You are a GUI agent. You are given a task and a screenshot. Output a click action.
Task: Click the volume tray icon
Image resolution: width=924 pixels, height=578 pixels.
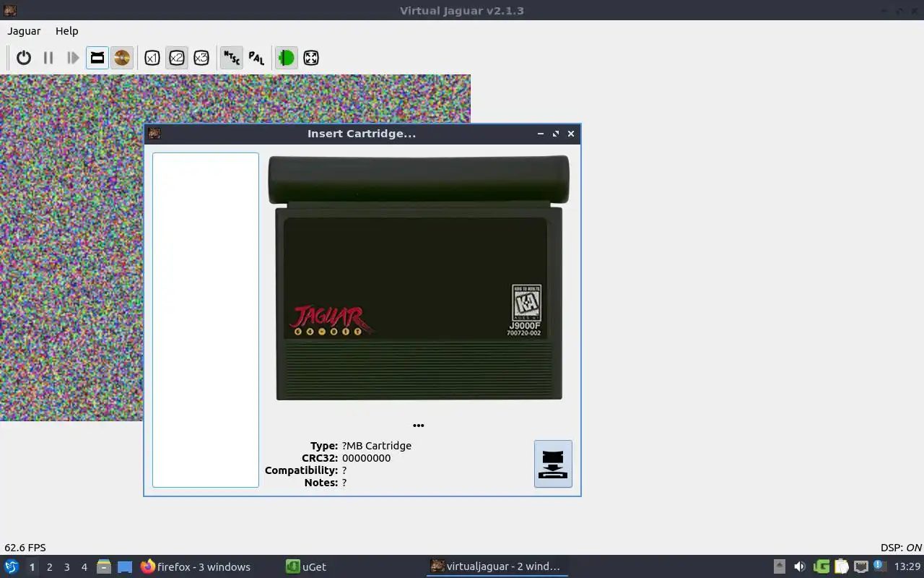(799, 566)
